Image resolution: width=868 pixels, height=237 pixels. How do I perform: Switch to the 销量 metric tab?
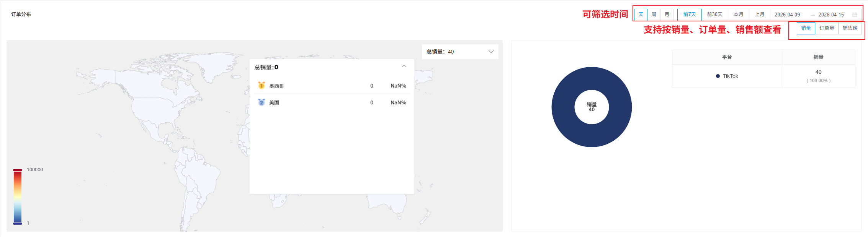pyautogui.click(x=806, y=28)
